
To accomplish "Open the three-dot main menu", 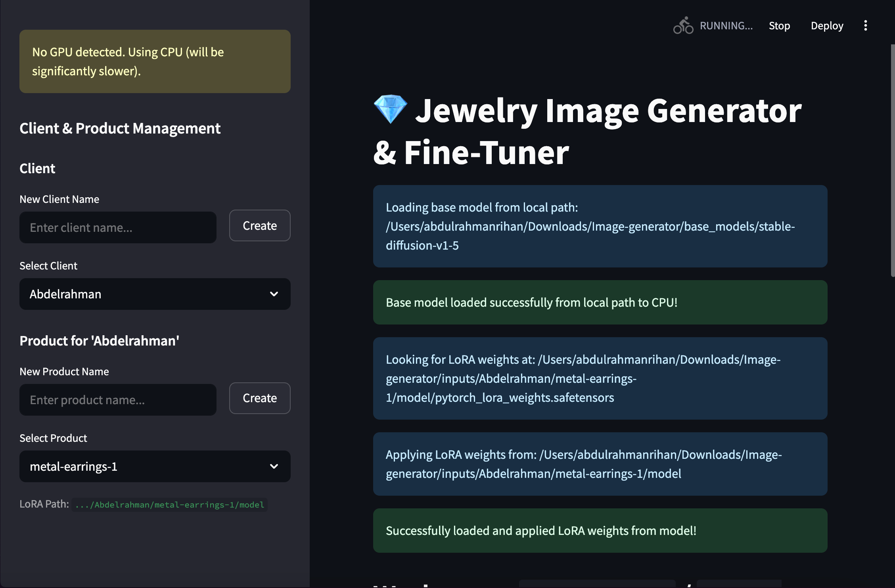I will (x=865, y=26).
